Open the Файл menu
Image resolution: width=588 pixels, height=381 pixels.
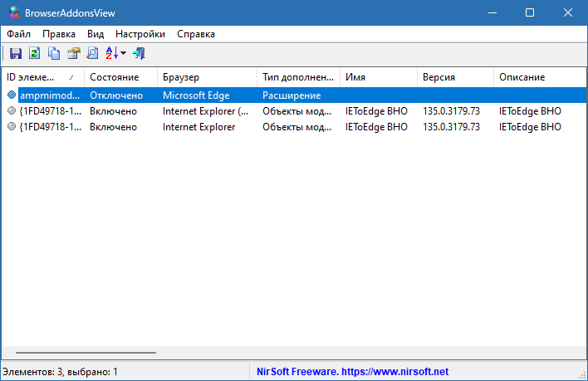(19, 34)
